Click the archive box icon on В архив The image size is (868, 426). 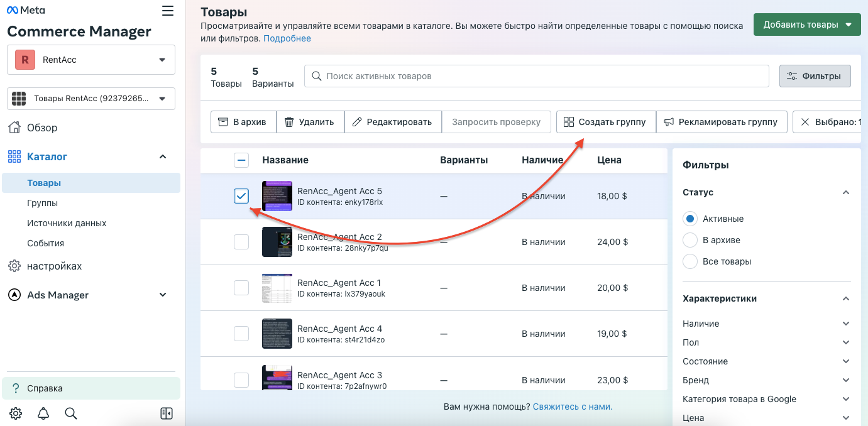click(223, 122)
